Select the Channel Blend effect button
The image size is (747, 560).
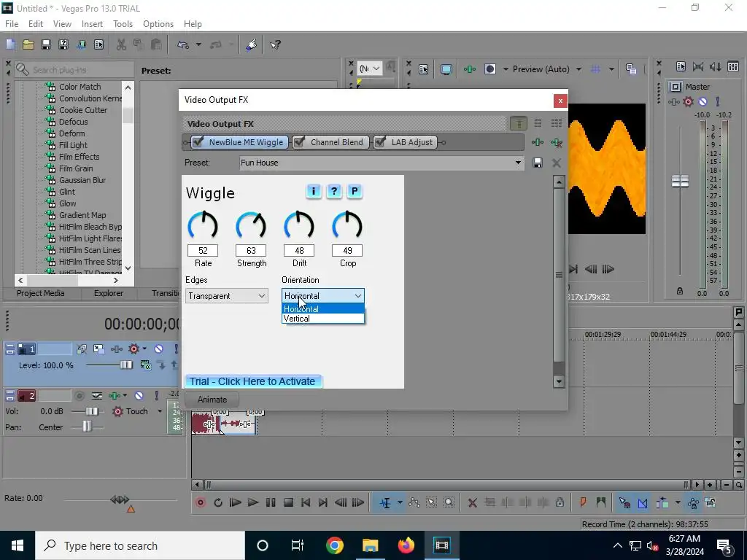pos(330,142)
